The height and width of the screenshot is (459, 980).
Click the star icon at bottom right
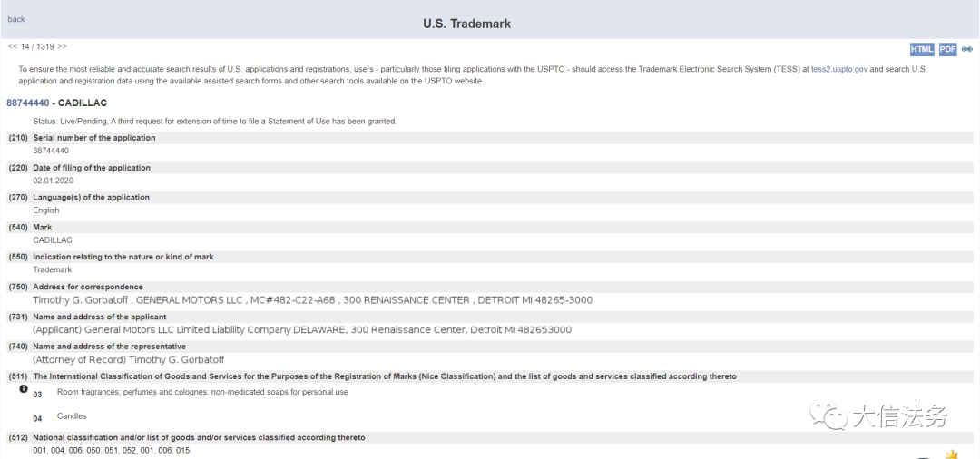pyautogui.click(x=951, y=454)
